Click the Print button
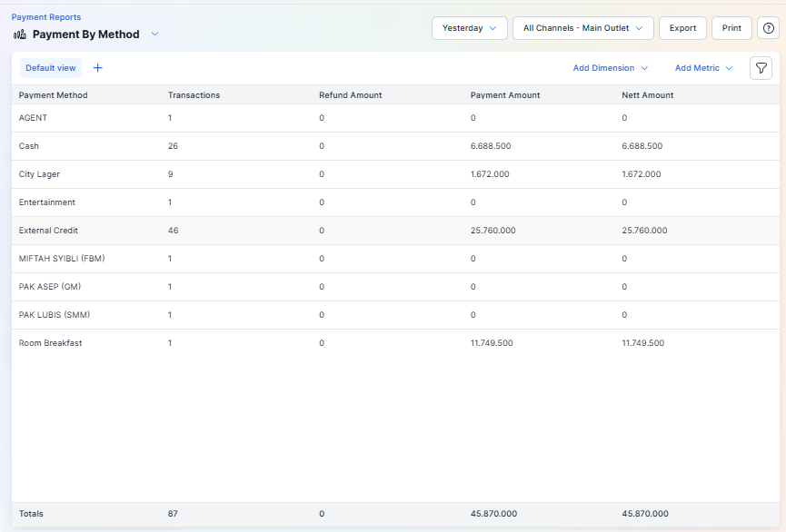 (x=731, y=28)
